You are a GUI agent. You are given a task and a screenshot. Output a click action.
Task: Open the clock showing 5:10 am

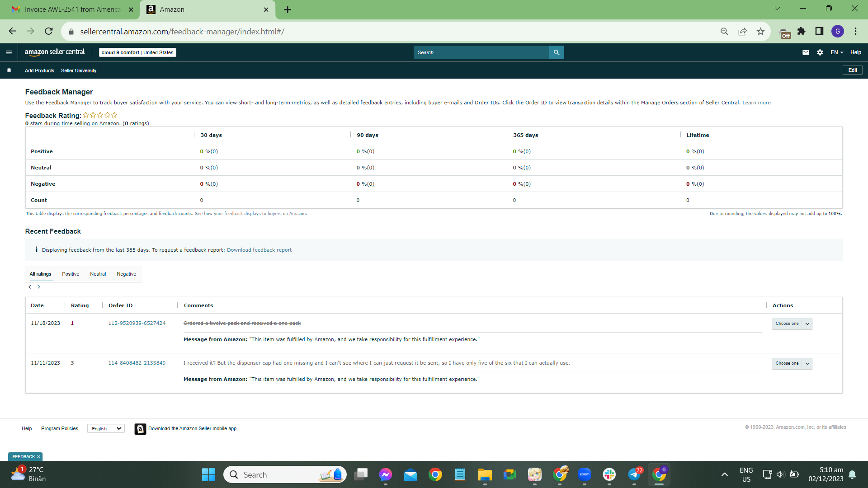coord(826,474)
